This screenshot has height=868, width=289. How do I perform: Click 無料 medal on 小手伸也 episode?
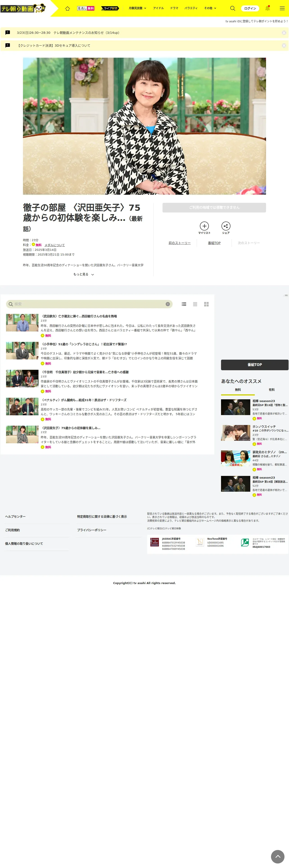click(46, 363)
